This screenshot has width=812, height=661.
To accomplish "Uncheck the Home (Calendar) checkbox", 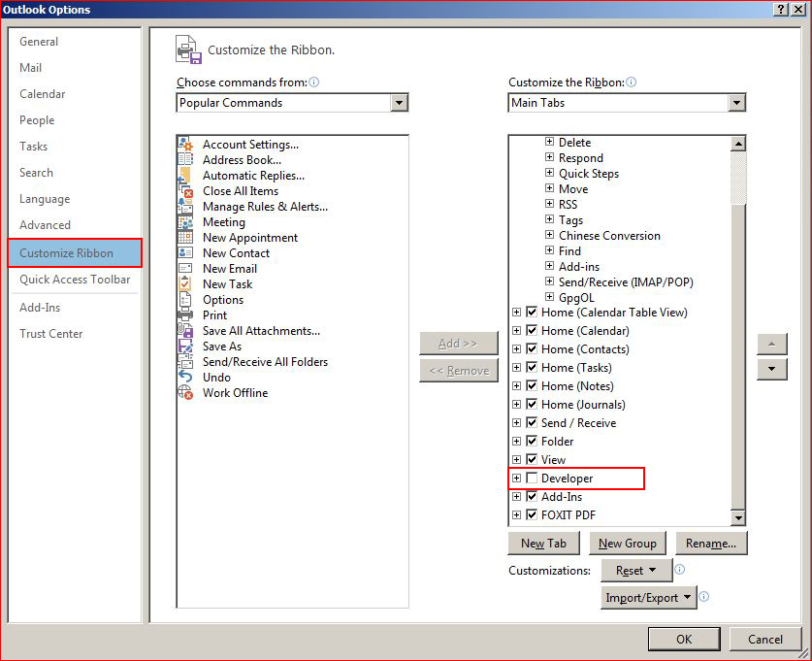I will [532, 330].
